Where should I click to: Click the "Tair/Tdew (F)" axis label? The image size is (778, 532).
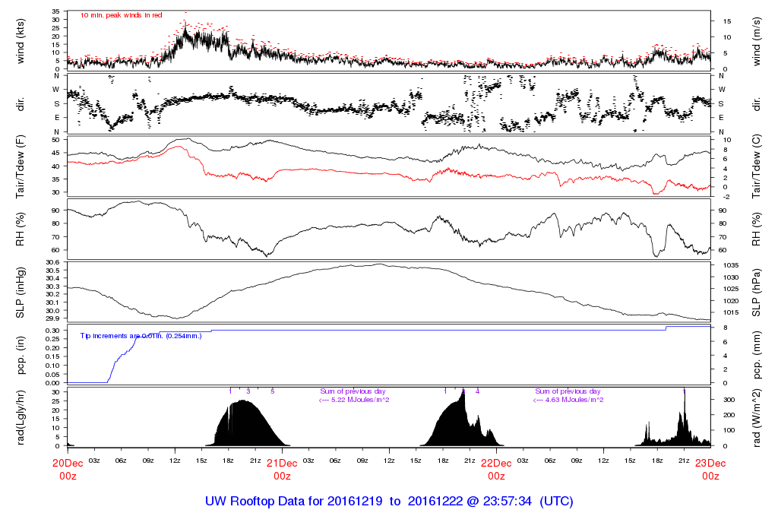pyautogui.click(x=21, y=166)
